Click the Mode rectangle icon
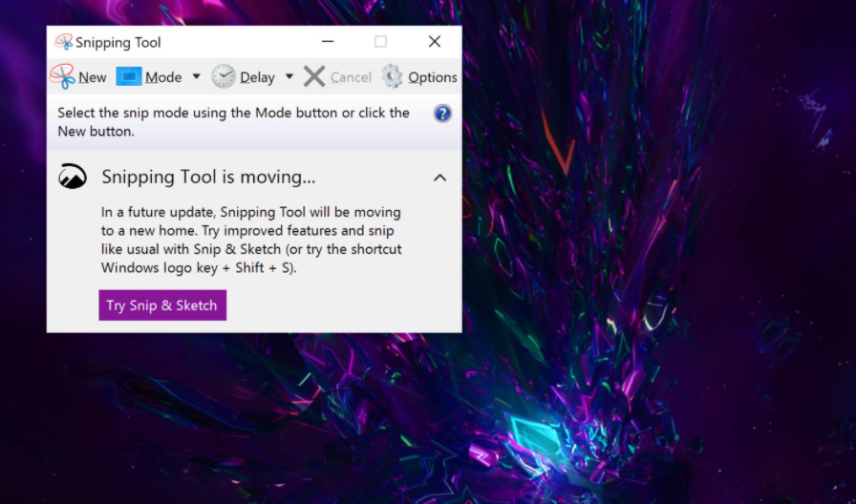856x504 pixels. 129,77
